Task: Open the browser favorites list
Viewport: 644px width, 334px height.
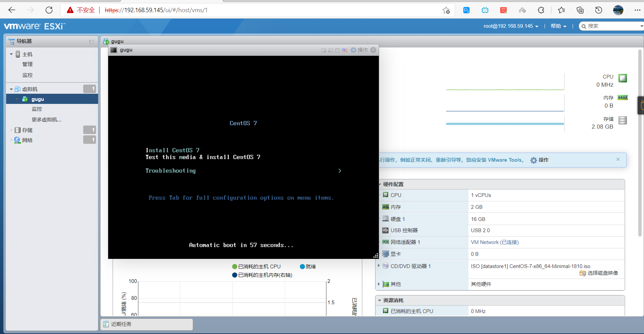Action: [x=561, y=10]
